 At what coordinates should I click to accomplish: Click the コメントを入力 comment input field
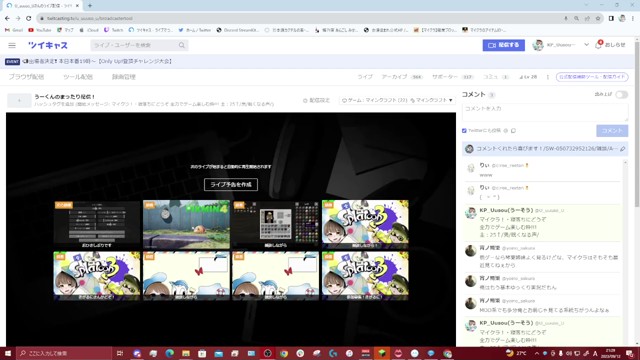tap(545, 112)
